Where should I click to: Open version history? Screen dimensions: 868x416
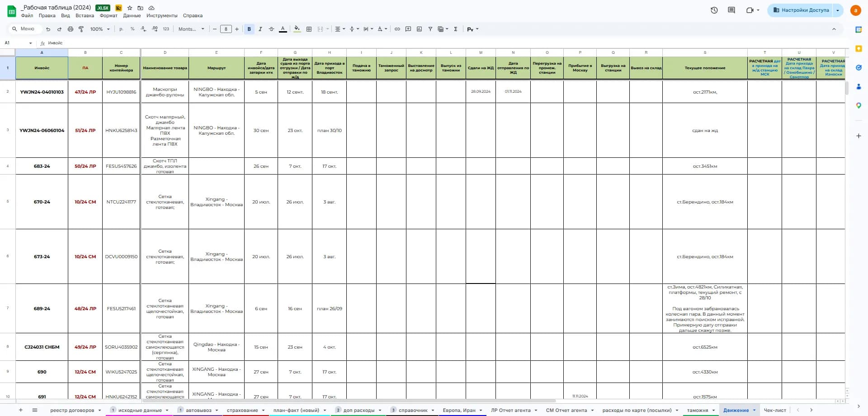[x=714, y=10]
